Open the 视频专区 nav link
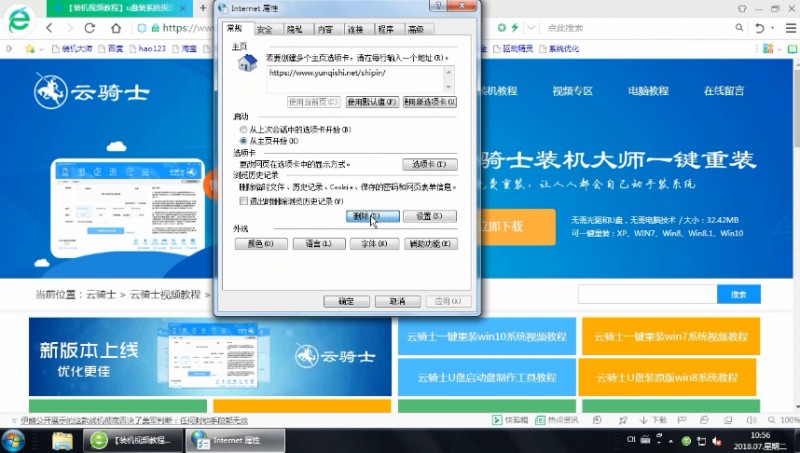 point(572,91)
